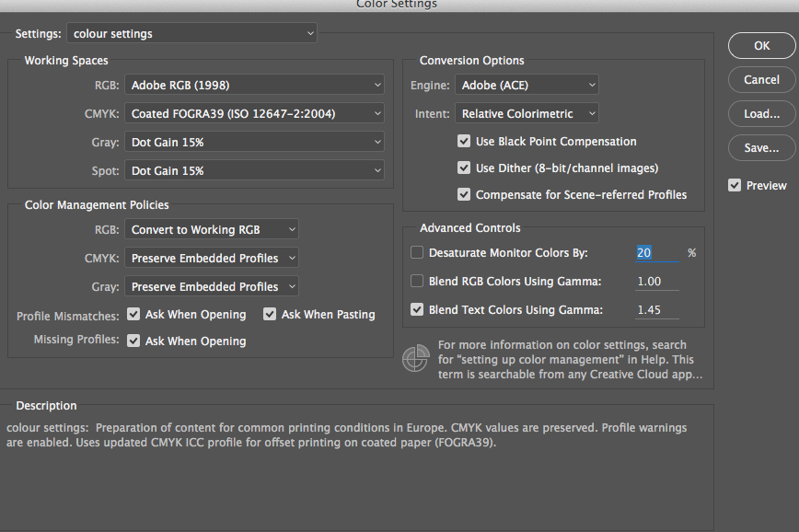
Task: Expand the Gray working space dropdown
Action: tap(254, 143)
